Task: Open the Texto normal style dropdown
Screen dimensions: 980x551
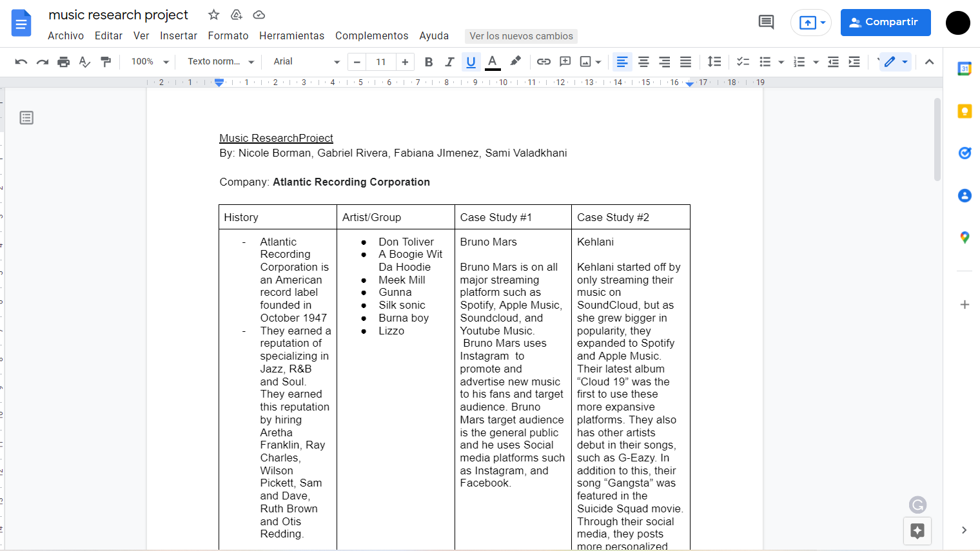Action: tap(220, 62)
